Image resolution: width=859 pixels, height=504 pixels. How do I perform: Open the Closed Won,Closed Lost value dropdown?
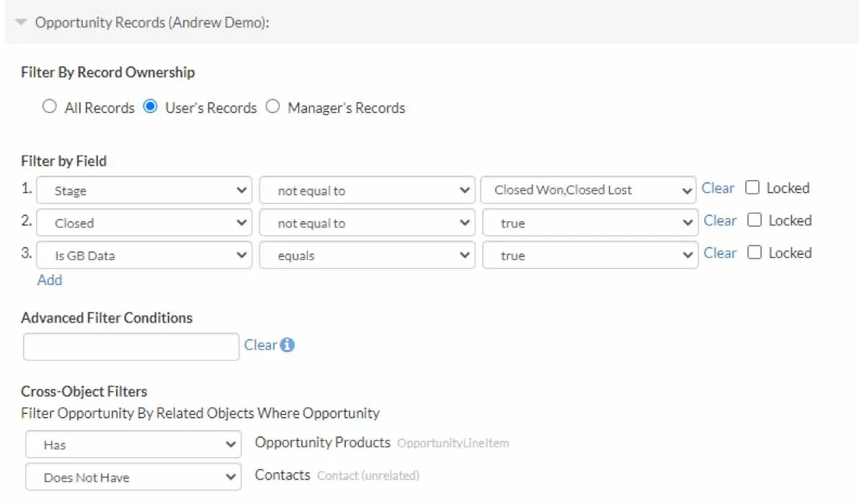click(x=588, y=190)
